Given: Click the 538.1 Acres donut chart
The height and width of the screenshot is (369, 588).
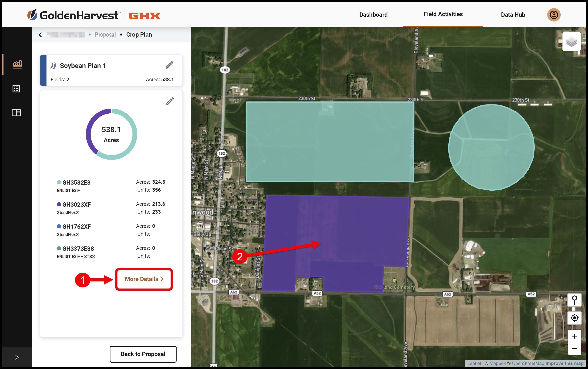Looking at the screenshot, I should pos(111,134).
